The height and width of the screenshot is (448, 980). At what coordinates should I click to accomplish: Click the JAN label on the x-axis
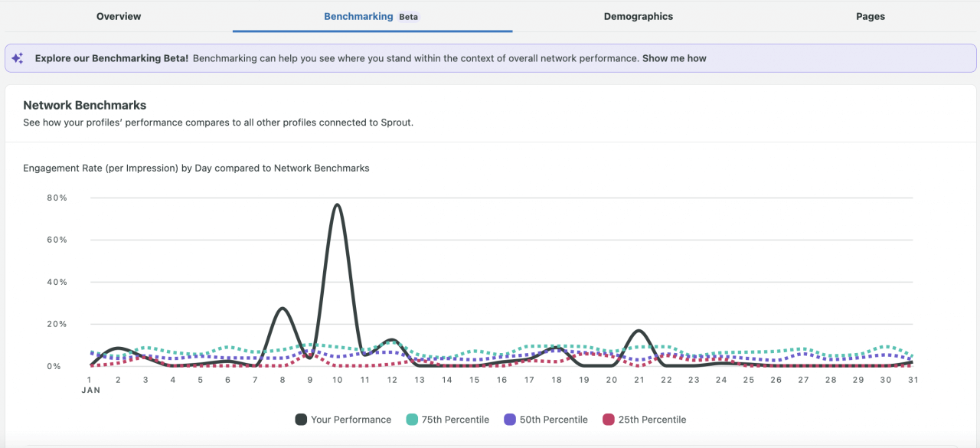pyautogui.click(x=90, y=390)
